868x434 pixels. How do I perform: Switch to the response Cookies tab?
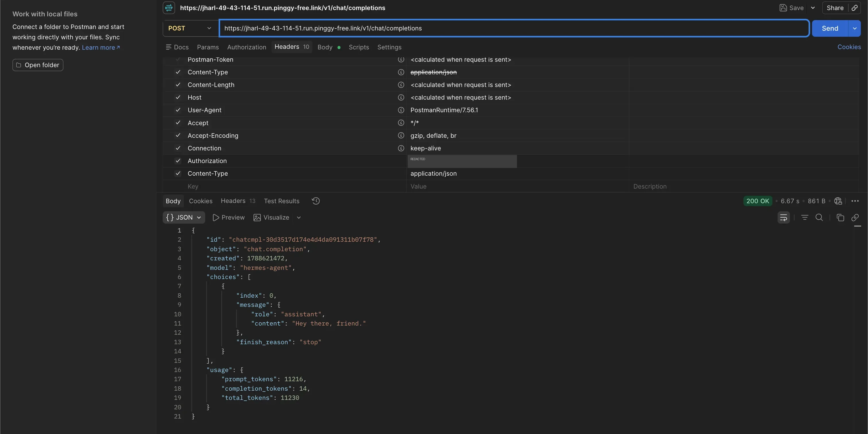coord(200,201)
